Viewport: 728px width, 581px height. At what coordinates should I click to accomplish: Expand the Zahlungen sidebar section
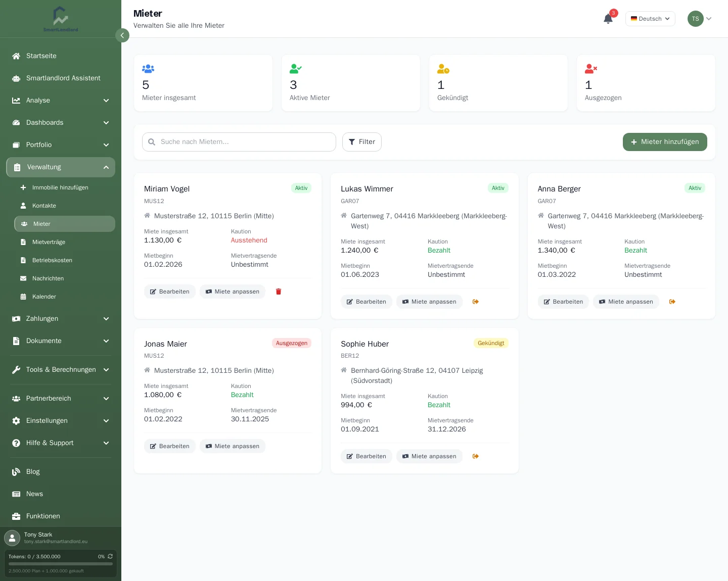click(x=61, y=319)
